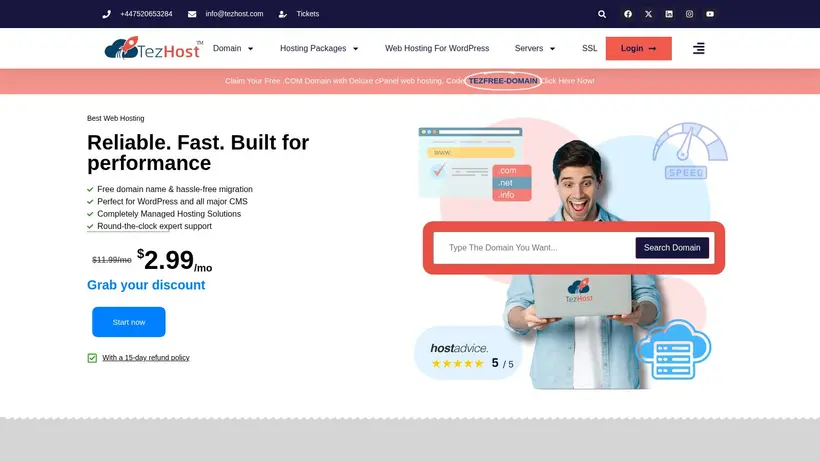Click the info@tezhost.com email link
This screenshot has height=461, width=820.
coord(234,14)
